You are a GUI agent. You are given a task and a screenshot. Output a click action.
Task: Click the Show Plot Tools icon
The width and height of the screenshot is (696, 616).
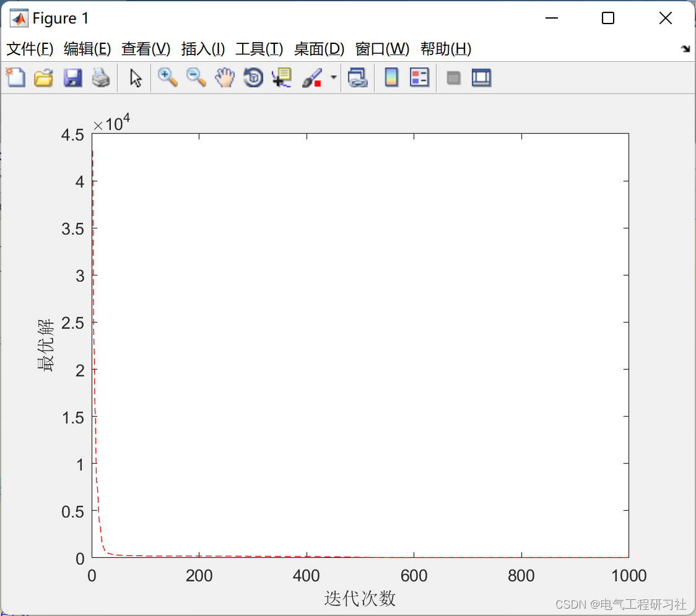(481, 77)
